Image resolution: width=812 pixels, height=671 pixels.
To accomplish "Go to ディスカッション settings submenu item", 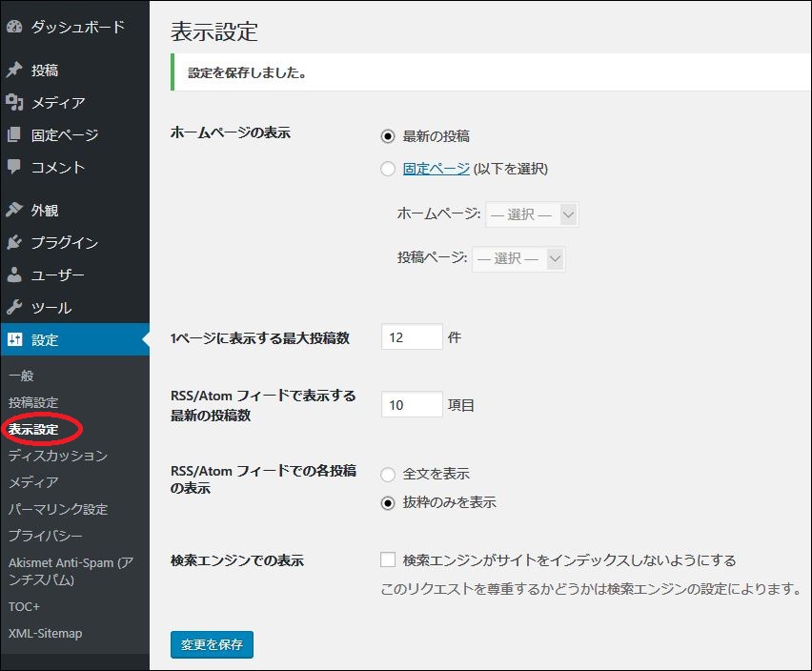I will 58,456.
